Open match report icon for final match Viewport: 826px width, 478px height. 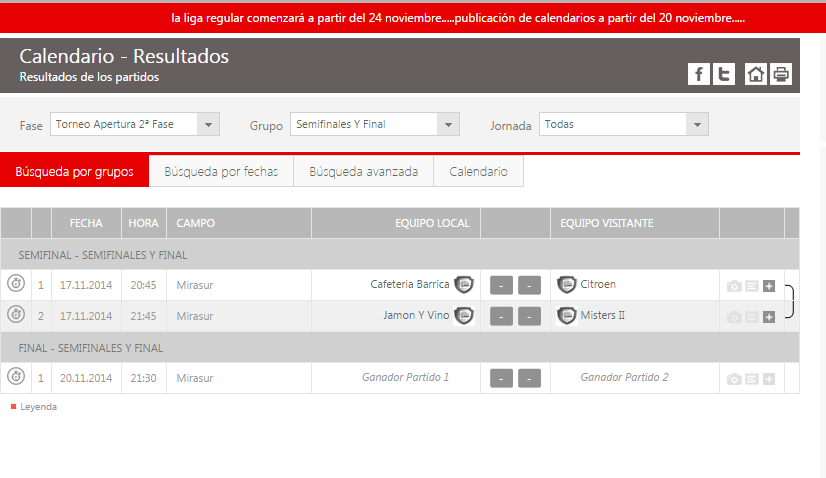(752, 379)
